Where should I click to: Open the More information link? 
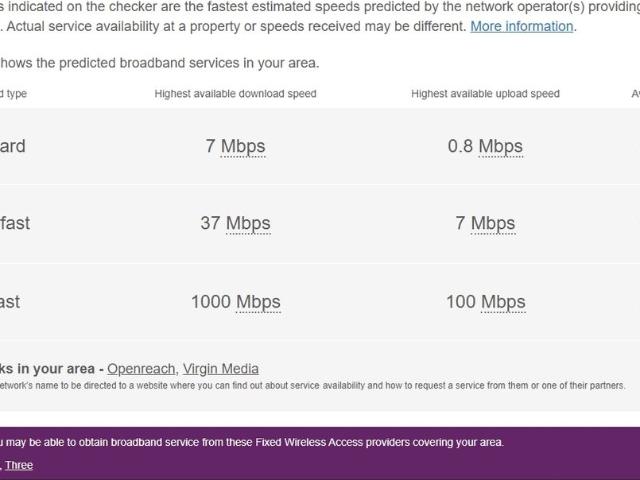[522, 26]
